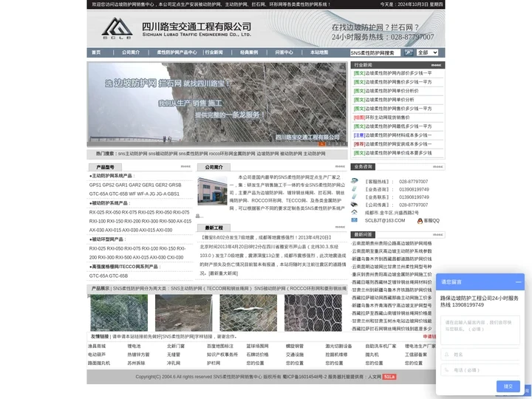Click the email envelope icon

(x=354, y=220)
